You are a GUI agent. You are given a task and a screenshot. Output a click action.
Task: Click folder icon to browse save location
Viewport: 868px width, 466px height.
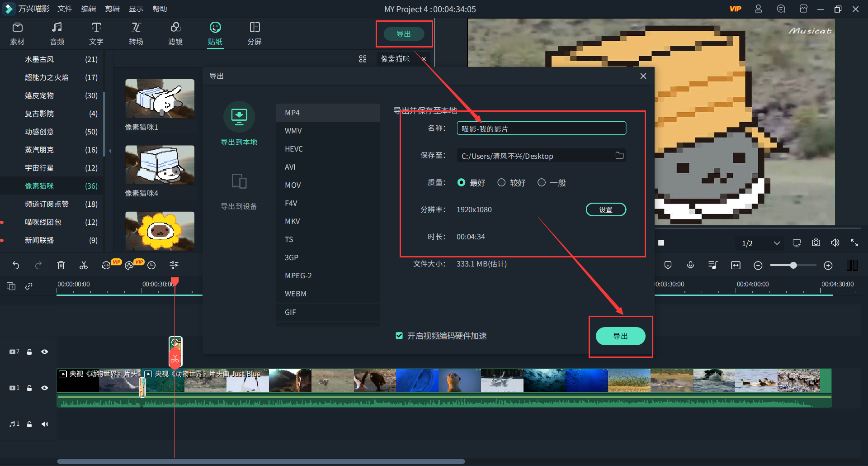coord(619,156)
